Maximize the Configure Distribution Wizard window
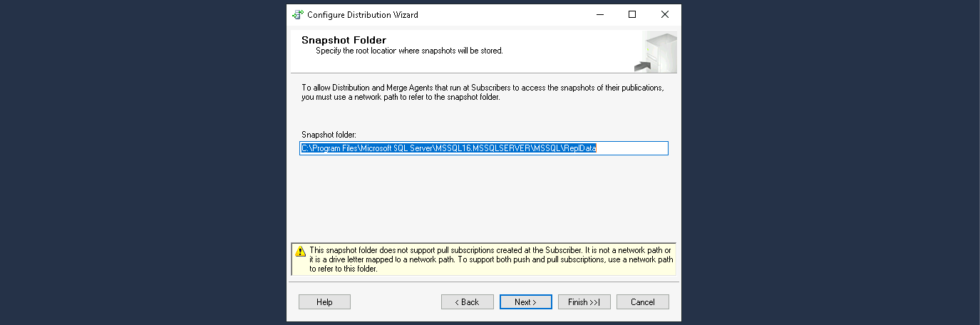Screen dimensions: 980x325 click(x=631, y=14)
